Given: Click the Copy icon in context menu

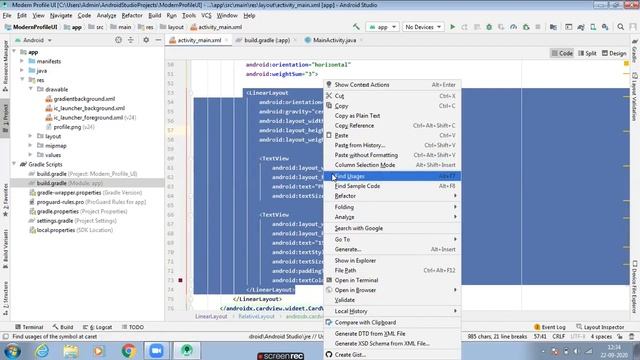Looking at the screenshot, I should click(x=329, y=106).
